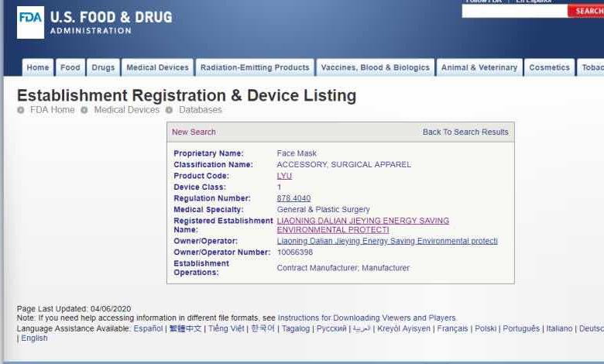Open Instructions for Downloading Viewers and Players

(367, 318)
